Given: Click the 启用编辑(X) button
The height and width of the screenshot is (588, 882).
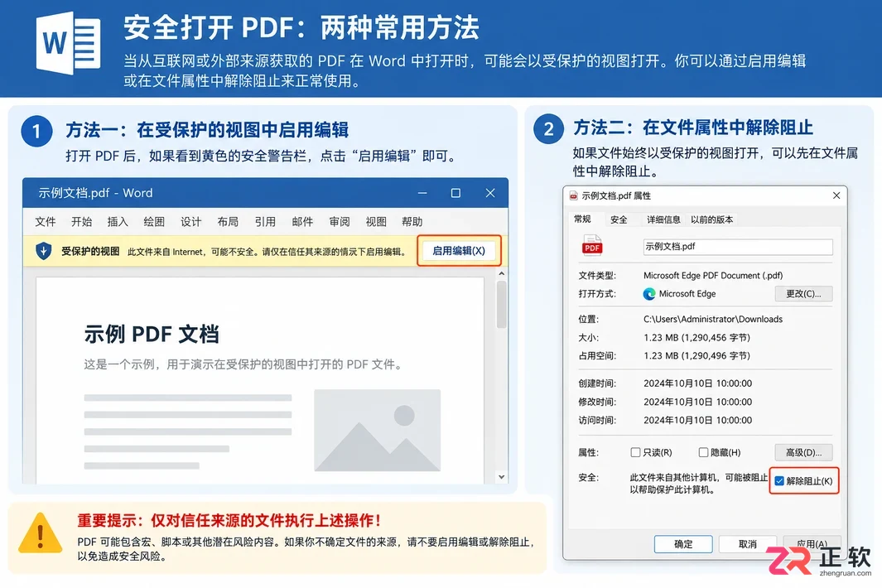Looking at the screenshot, I should pos(459,250).
